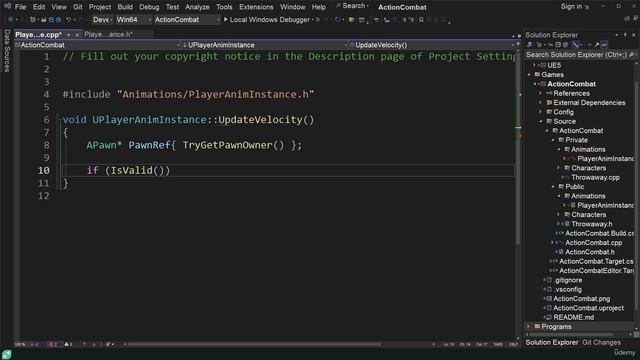The width and height of the screenshot is (640, 360).
Task: Click the Properties wrench icon
Action: point(597,44)
